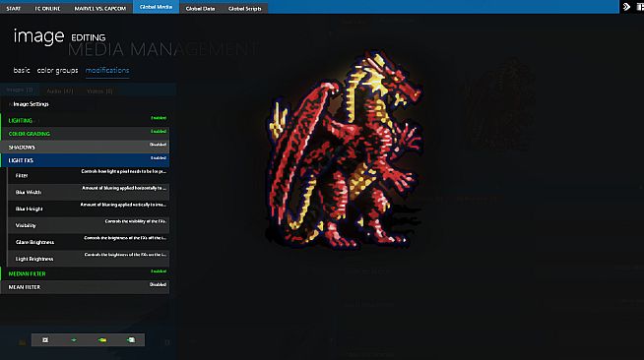Screen dimensions: 644x360
Task: Select the Global Media tab
Action: coord(156,7)
